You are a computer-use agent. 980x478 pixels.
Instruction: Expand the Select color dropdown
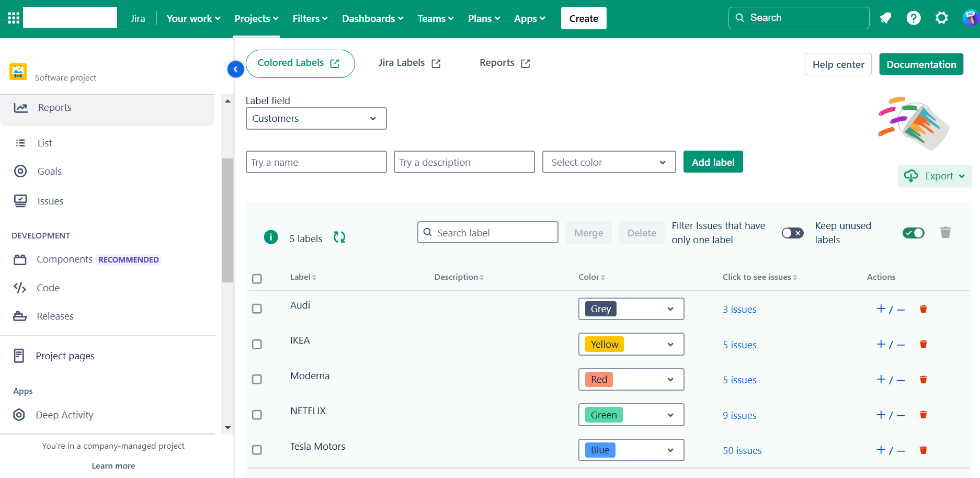coord(609,162)
